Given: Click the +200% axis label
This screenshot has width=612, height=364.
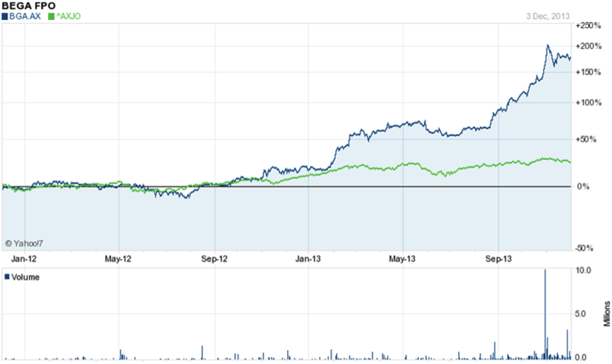Looking at the screenshot, I should (588, 46).
